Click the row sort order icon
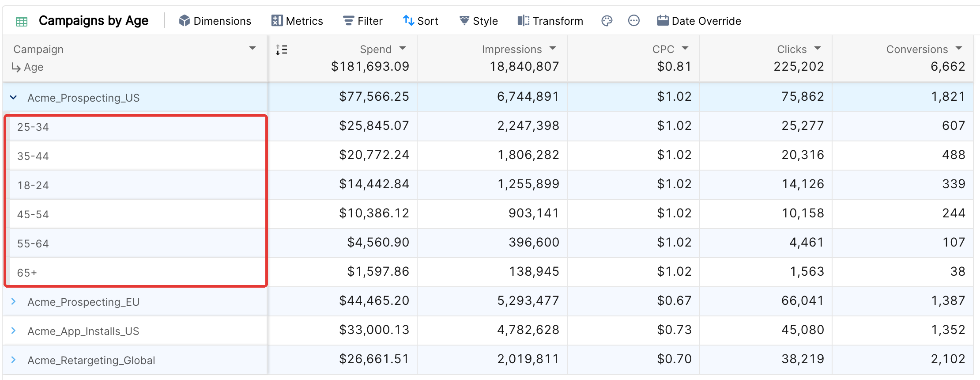This screenshot has width=980, height=380. 281,49
